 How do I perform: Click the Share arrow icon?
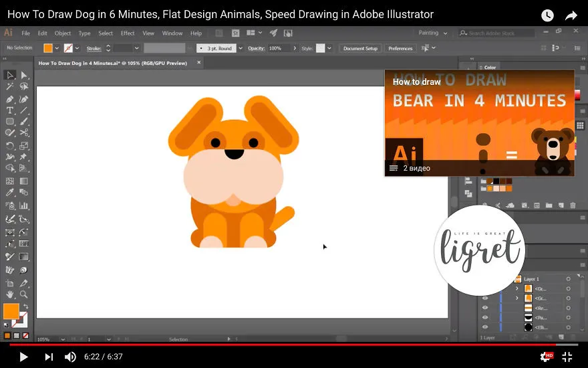point(571,15)
